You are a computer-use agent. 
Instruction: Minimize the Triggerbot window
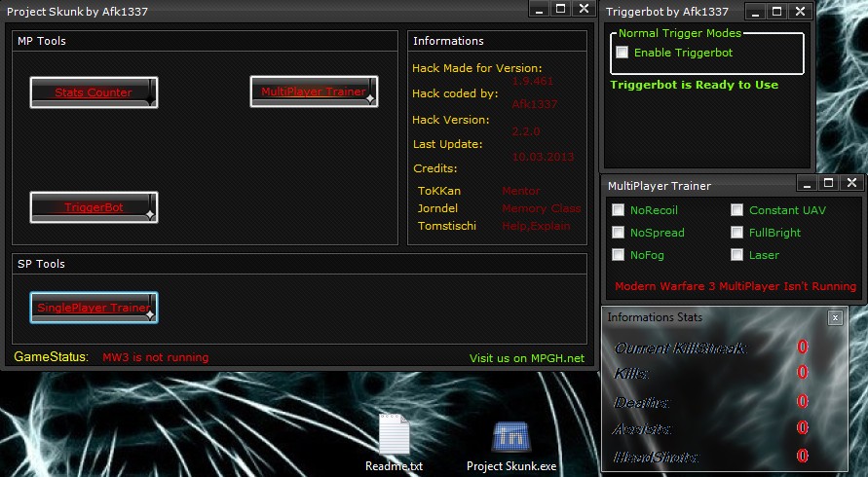coord(755,11)
